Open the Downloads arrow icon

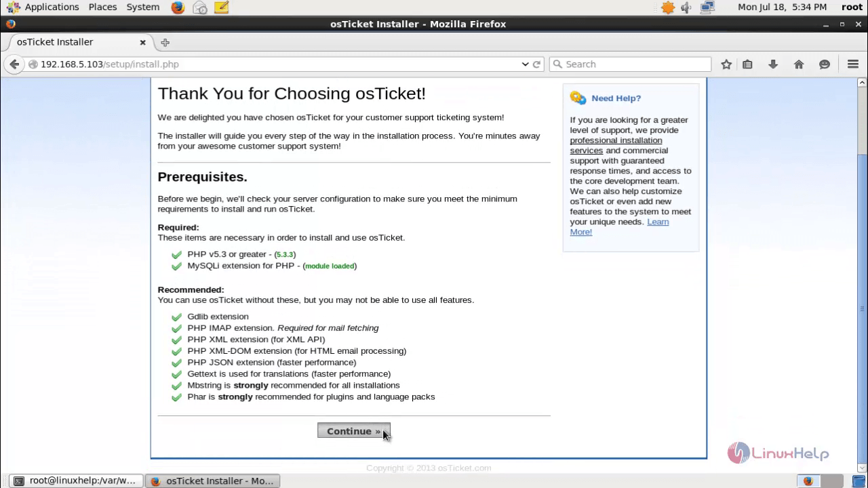773,64
